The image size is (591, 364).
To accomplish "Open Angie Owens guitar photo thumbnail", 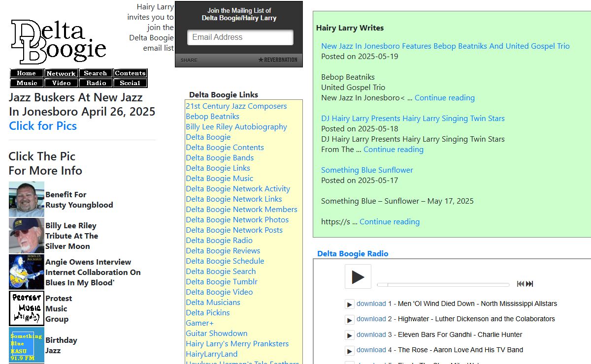I will [27, 272].
